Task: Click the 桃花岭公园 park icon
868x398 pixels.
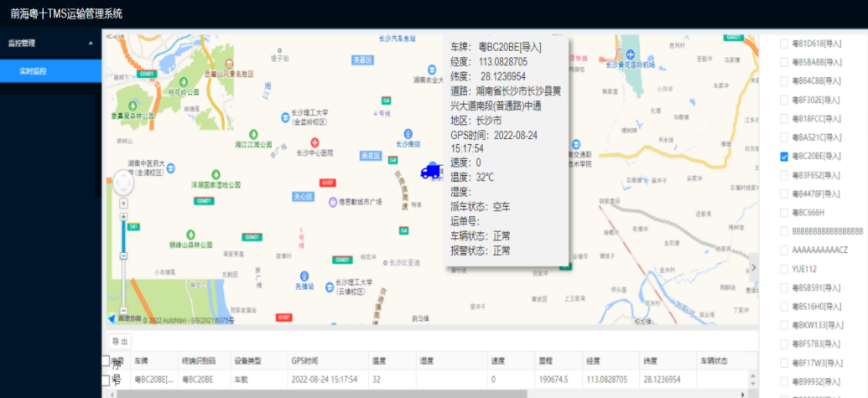Action: pos(183,82)
